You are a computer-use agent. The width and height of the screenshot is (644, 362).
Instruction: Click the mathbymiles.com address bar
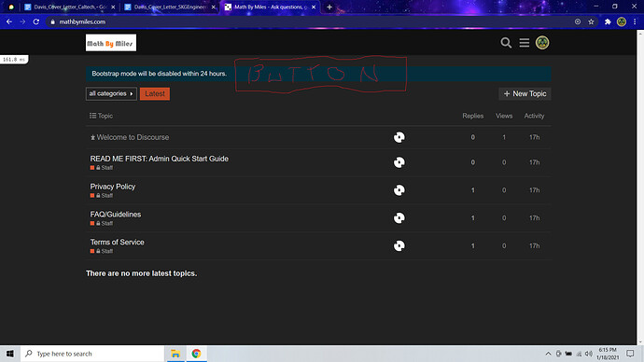click(312, 21)
